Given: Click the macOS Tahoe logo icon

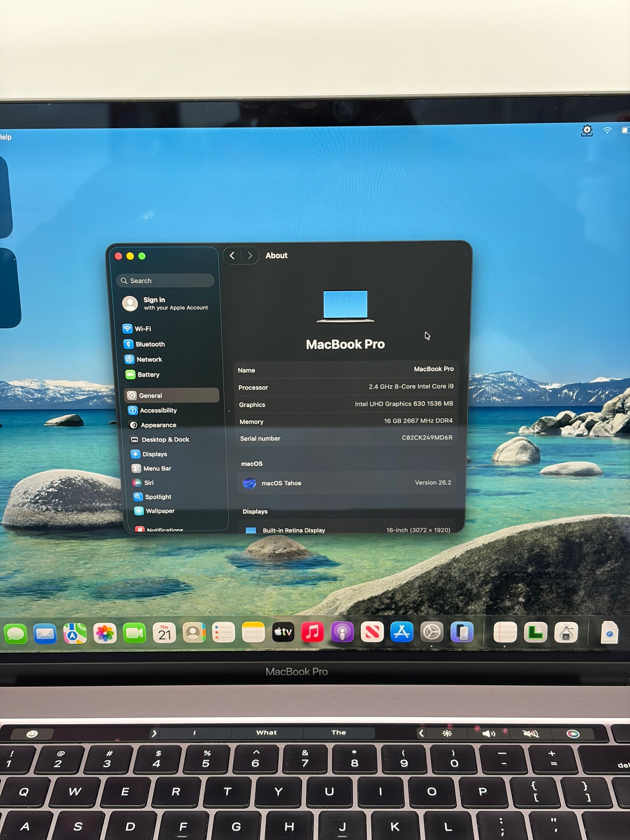Looking at the screenshot, I should click(x=249, y=483).
